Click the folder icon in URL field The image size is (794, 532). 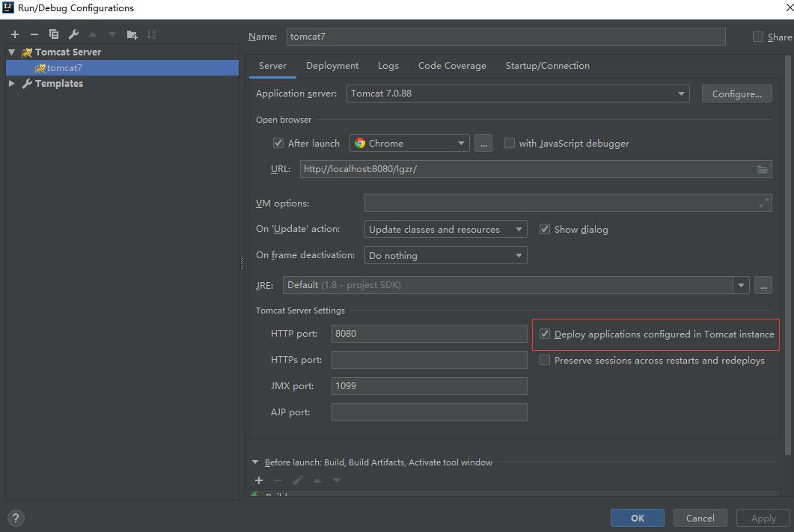[x=762, y=169]
